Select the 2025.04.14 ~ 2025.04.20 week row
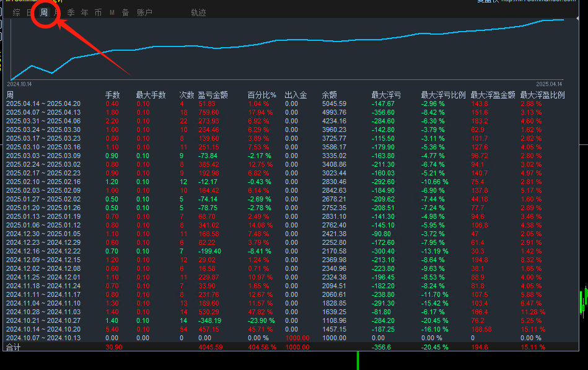The width and height of the screenshot is (588, 370). click(x=43, y=104)
